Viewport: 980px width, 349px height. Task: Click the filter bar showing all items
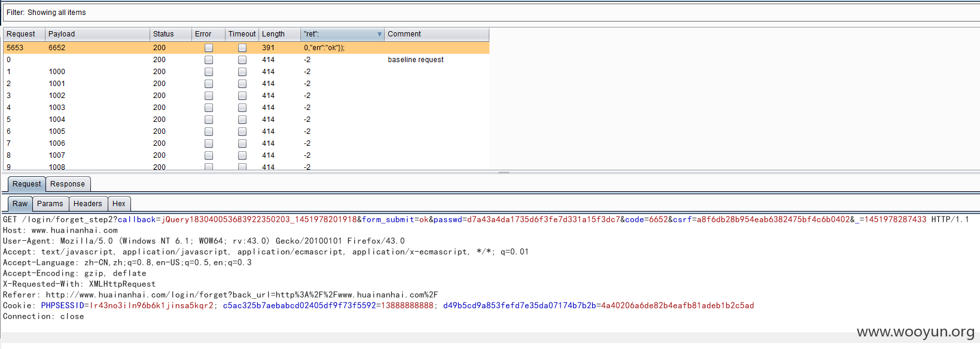pos(491,13)
